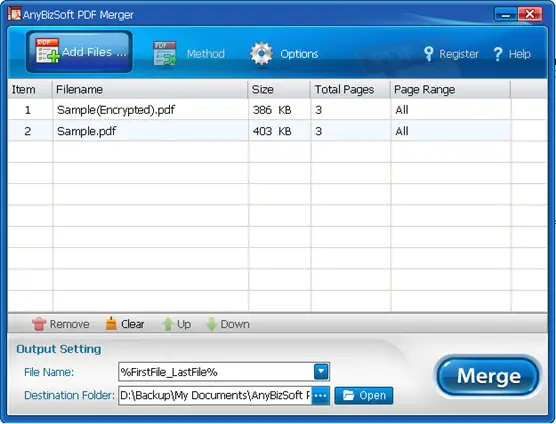Close the PDF Merger window
This screenshot has width=556, height=424.
[x=530, y=14]
